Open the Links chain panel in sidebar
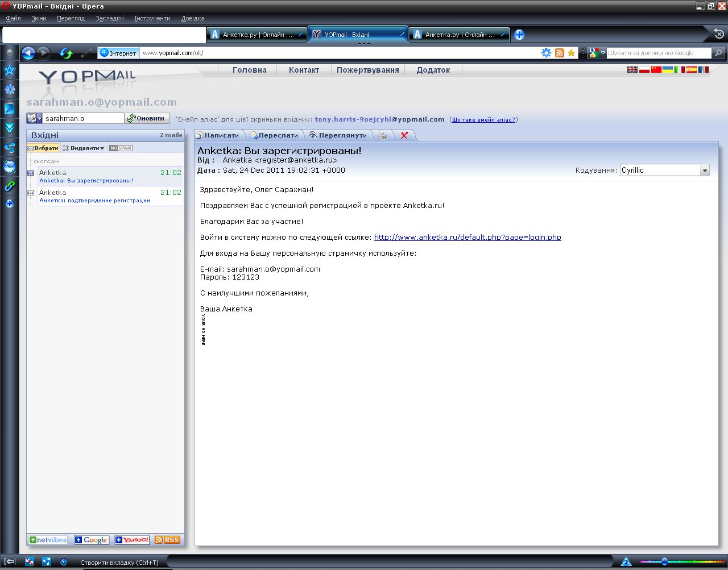 pyautogui.click(x=10, y=186)
